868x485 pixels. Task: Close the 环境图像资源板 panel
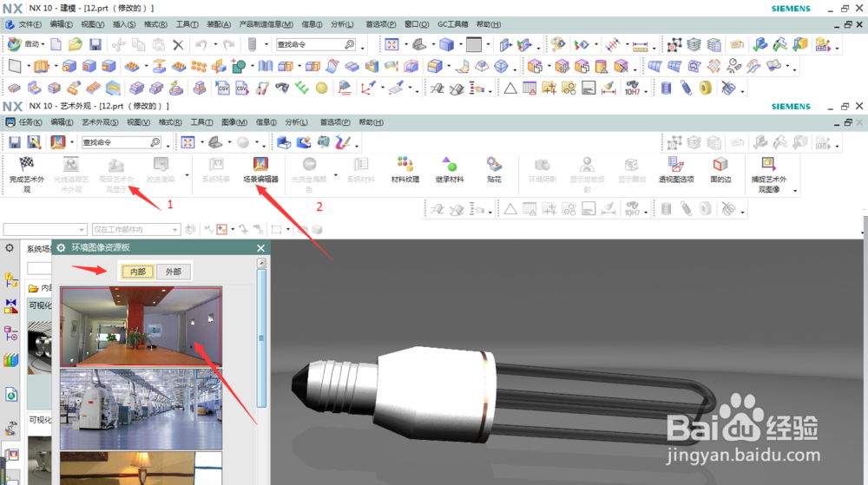point(260,248)
